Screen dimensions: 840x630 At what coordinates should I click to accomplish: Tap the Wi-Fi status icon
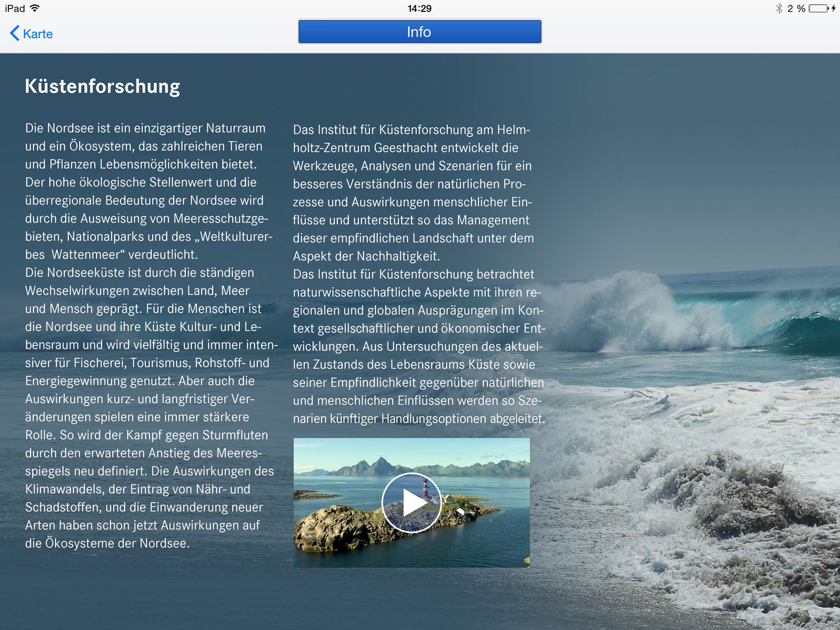35,8
